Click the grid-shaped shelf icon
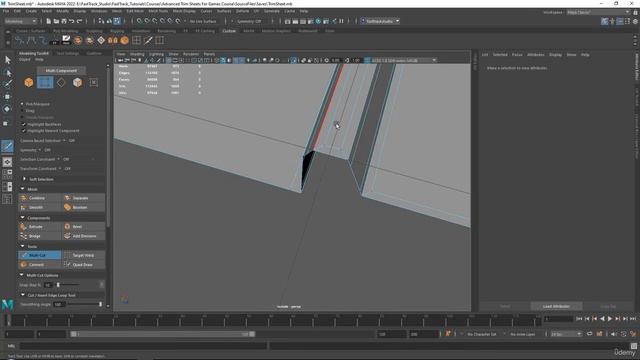This screenshot has height=360, width=640. [x=136, y=40]
